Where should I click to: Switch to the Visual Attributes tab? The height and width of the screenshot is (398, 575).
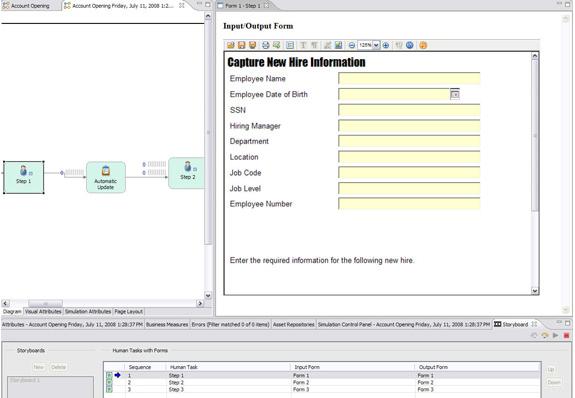(43, 311)
